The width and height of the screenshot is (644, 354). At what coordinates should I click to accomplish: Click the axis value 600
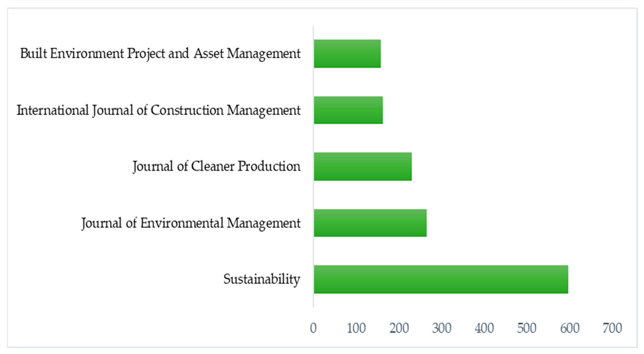click(x=570, y=328)
